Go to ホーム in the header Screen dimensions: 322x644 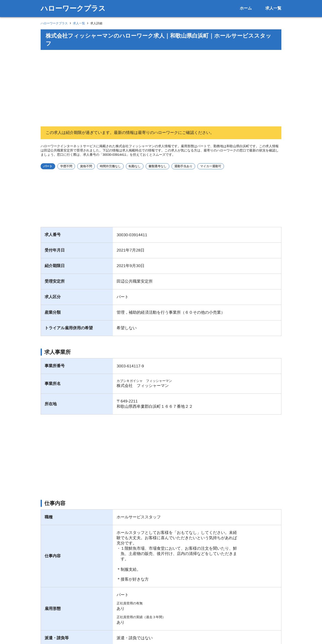(x=246, y=8)
